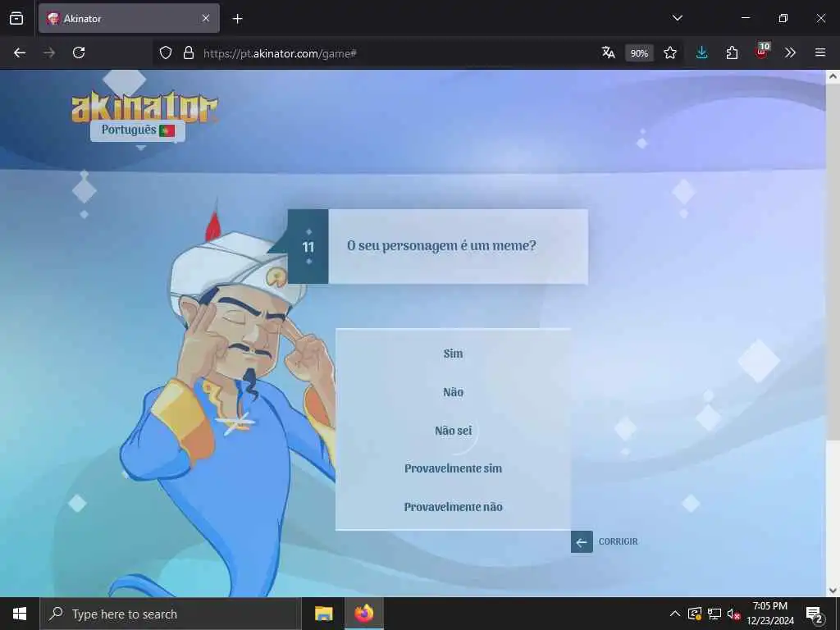Choose the "Não sei" answer
The height and width of the screenshot is (630, 840).
tap(453, 431)
